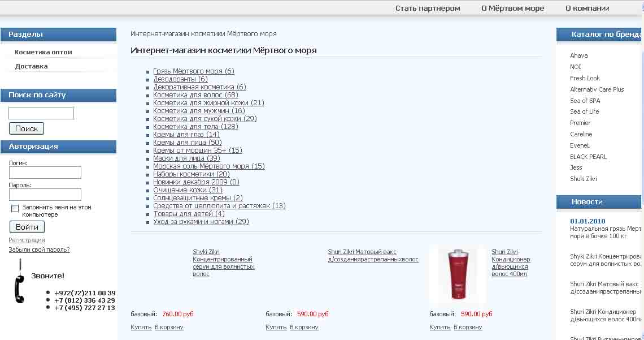
Task: Open the 'О Мёртвом море' menu item
Action: [512, 8]
